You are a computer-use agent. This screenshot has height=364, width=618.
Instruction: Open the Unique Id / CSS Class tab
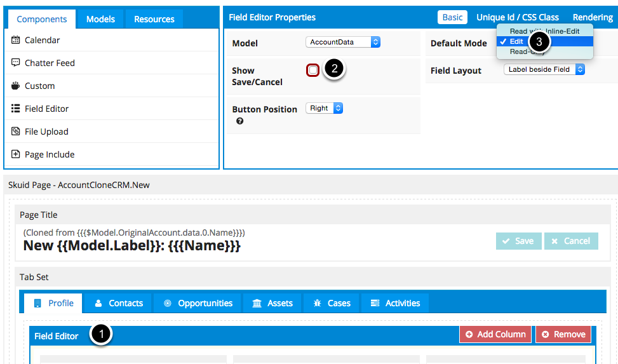(518, 18)
